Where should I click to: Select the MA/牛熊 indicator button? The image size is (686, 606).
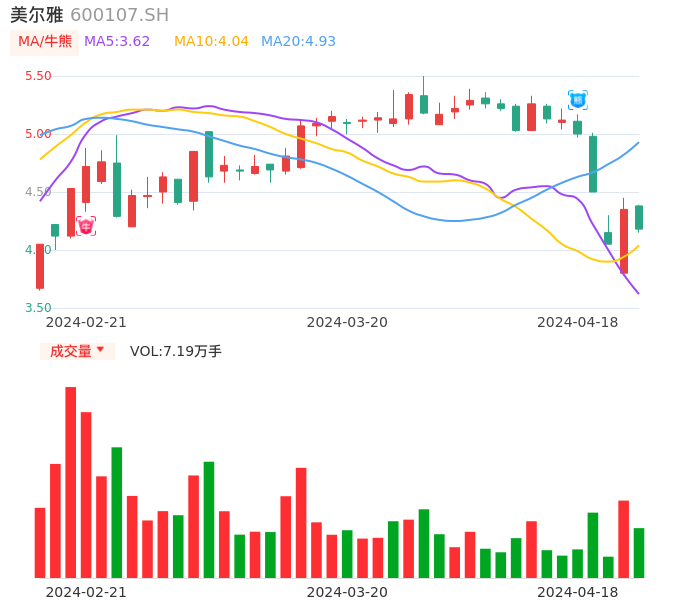point(45,42)
